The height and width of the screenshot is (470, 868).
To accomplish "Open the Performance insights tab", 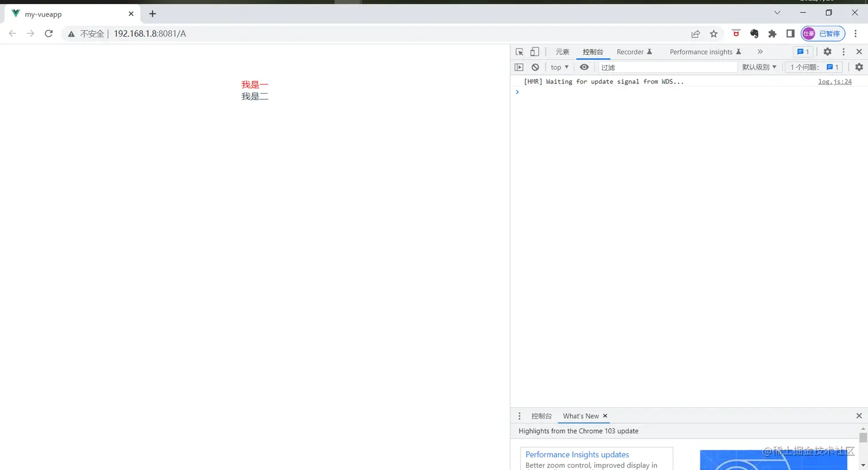I will coord(706,52).
